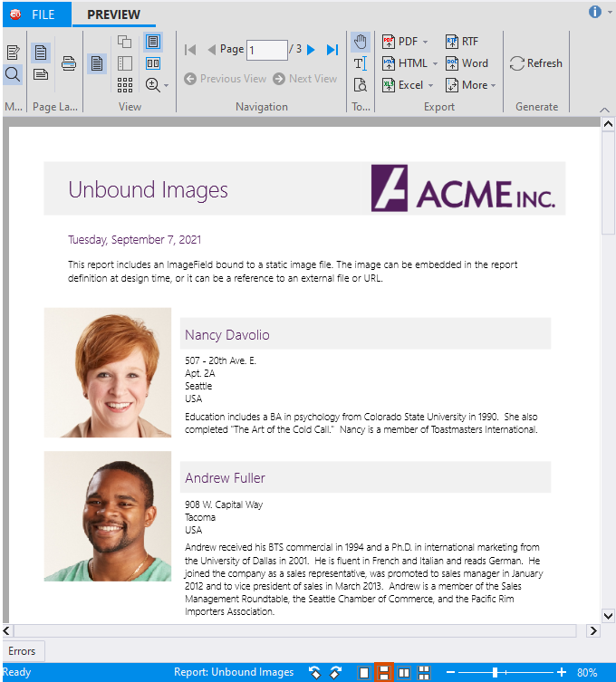Click the page number input field
The image size is (616, 682).
coord(266,50)
